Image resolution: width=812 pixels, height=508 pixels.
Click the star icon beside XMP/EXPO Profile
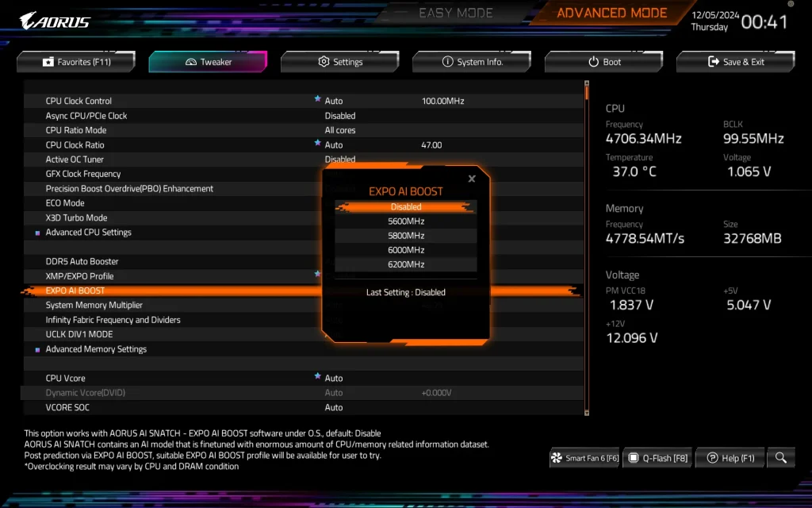[317, 273]
